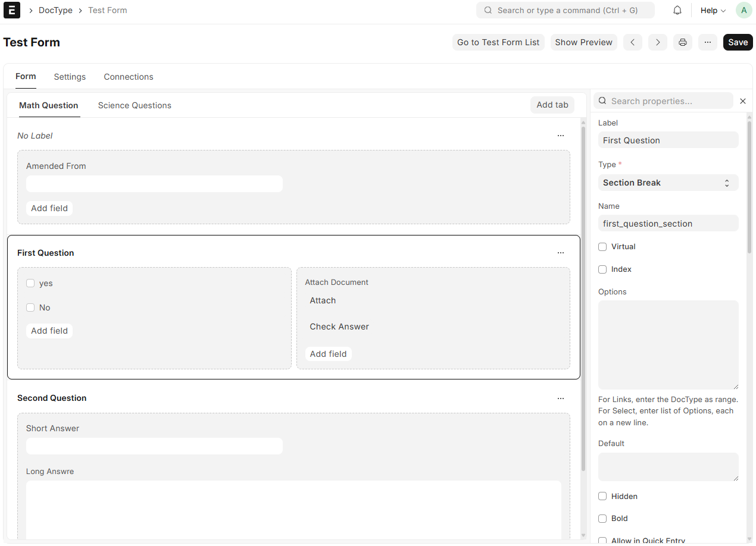Screen dimensions: 756x546
Task: Go to previous document arrow
Action: [633, 42]
